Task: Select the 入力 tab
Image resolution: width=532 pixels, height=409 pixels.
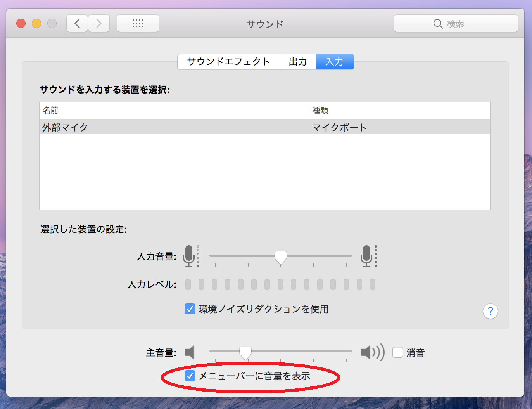Action: click(x=335, y=62)
